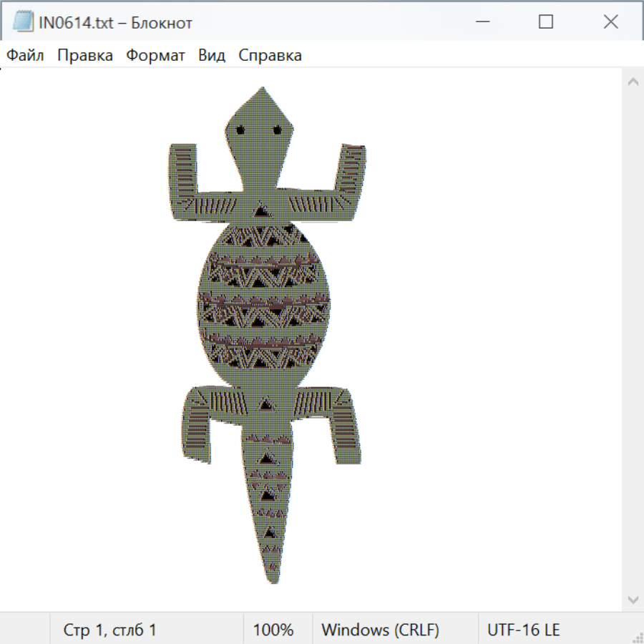This screenshot has height=644, width=644.
Task: Click the 100% zoom level indicator
Action: point(273,630)
